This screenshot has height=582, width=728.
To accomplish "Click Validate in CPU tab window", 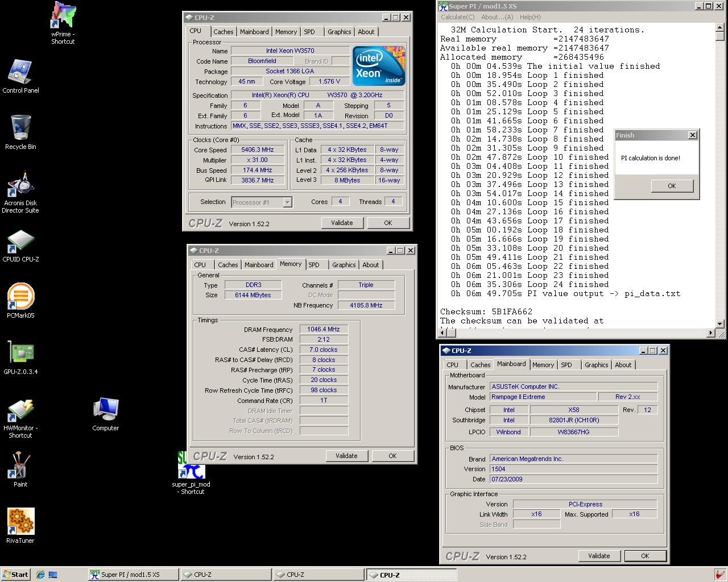I will [x=342, y=223].
